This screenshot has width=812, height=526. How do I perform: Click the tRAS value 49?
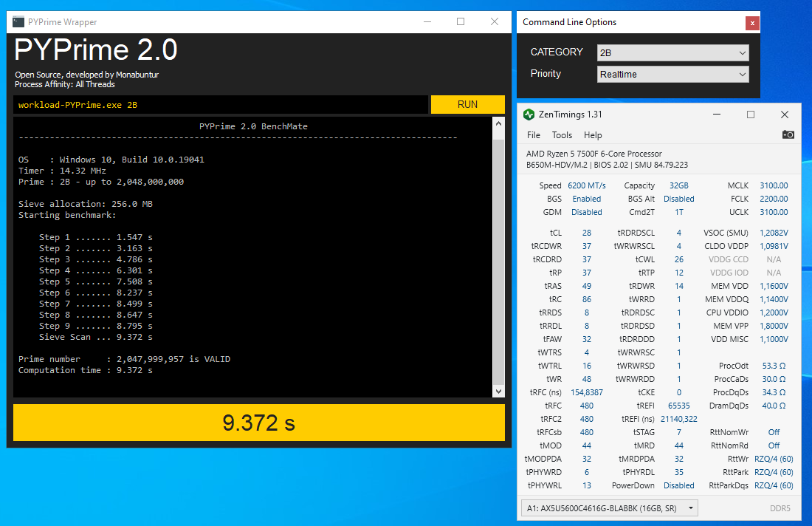point(587,286)
